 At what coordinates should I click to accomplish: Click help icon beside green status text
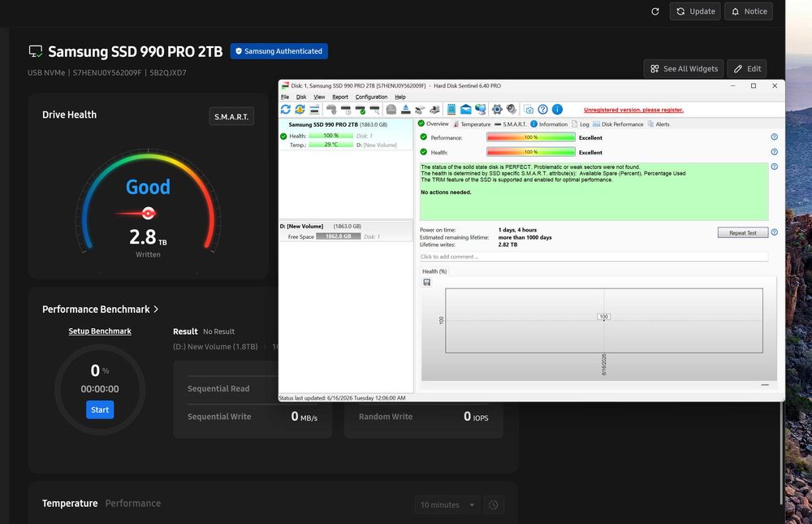[774, 167]
